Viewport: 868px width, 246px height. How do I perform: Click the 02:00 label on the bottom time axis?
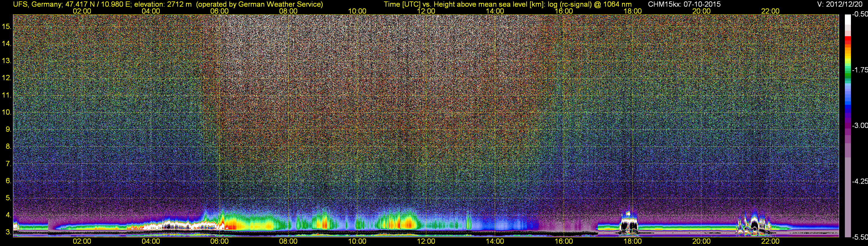click(x=82, y=241)
